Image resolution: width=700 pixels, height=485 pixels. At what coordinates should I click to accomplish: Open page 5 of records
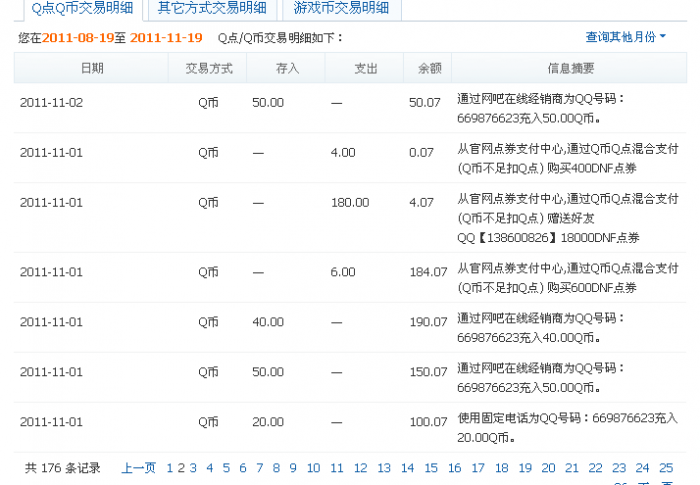(226, 468)
